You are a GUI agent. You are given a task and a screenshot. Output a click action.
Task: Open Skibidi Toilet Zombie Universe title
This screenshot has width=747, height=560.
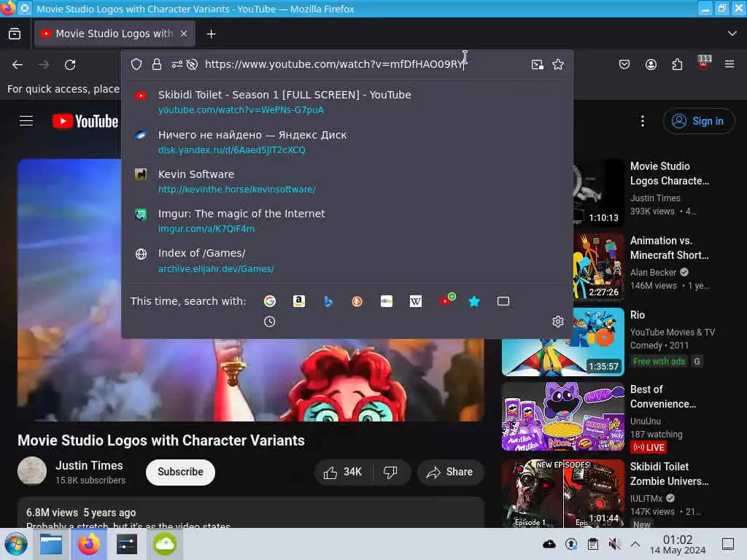point(670,474)
